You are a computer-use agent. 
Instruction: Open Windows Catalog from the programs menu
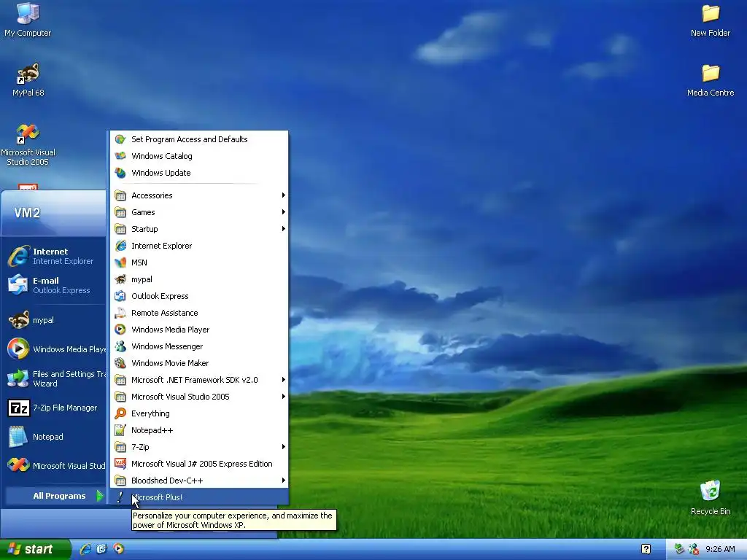(x=199, y=156)
